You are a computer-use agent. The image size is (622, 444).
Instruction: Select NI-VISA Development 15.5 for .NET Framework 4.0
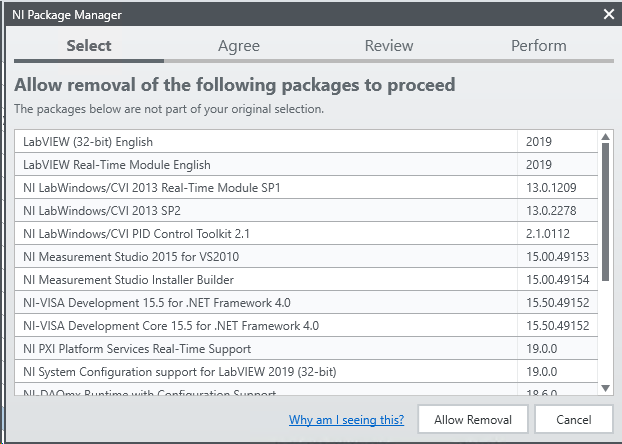[306, 302]
